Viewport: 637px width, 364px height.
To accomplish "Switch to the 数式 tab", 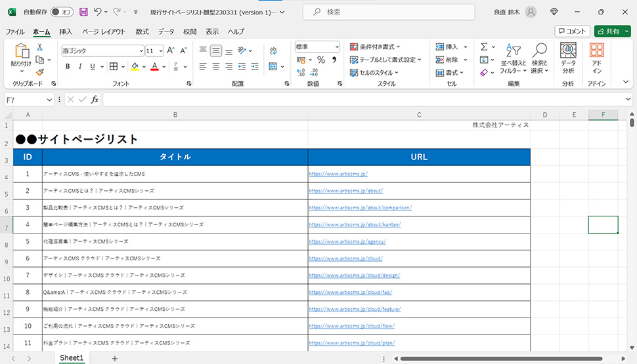I will pos(143,31).
